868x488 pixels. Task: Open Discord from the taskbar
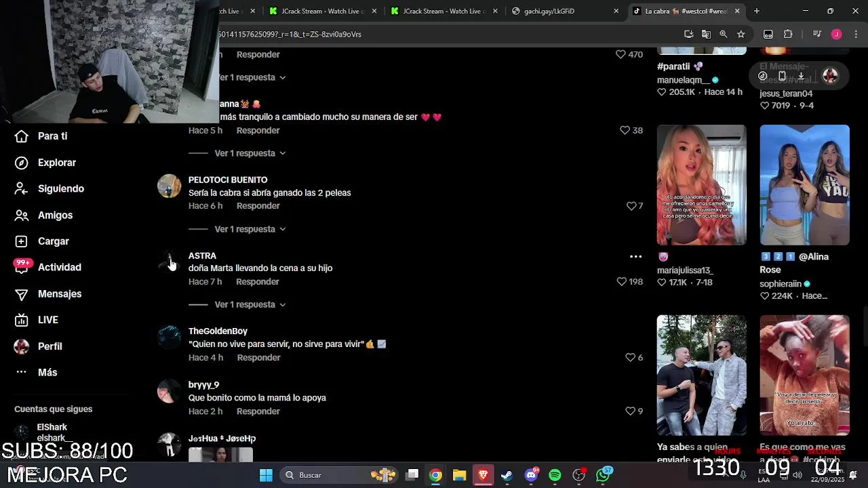click(x=531, y=475)
